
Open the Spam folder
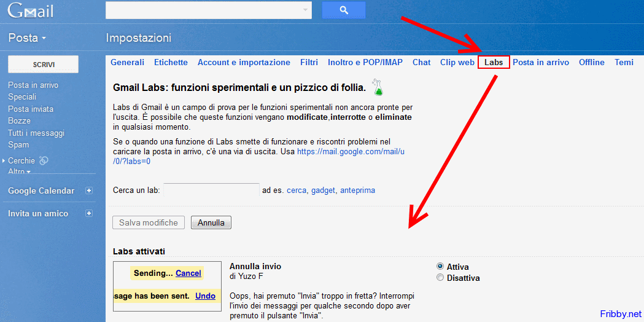18,145
